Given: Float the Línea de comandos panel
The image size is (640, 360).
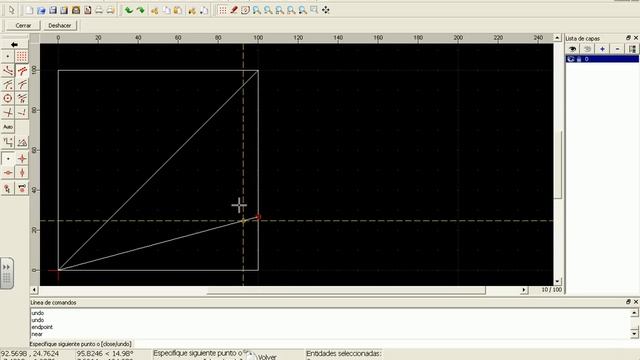Looking at the screenshot, I should [x=628, y=302].
